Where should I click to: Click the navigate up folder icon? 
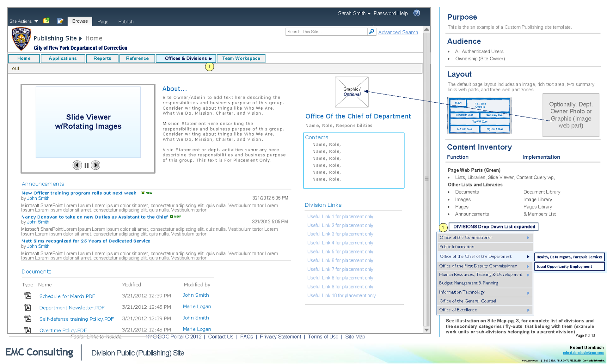tap(46, 21)
